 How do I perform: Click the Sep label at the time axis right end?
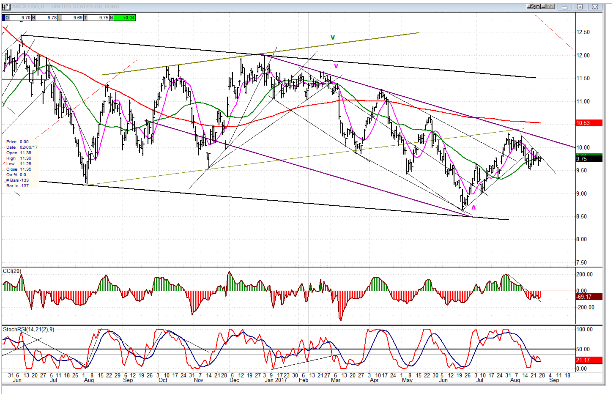click(x=553, y=380)
